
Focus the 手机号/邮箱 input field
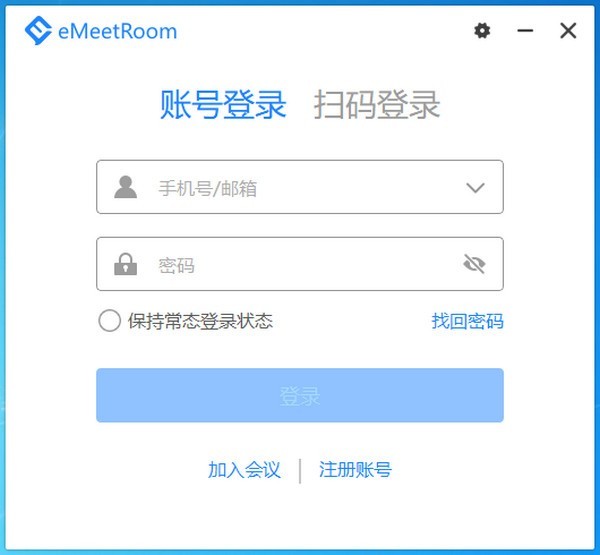(300, 187)
